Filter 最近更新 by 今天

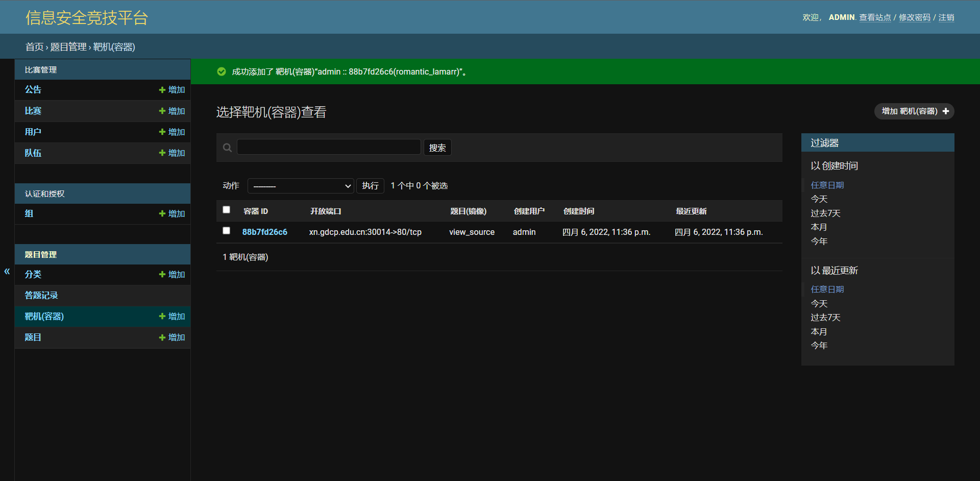819,304
